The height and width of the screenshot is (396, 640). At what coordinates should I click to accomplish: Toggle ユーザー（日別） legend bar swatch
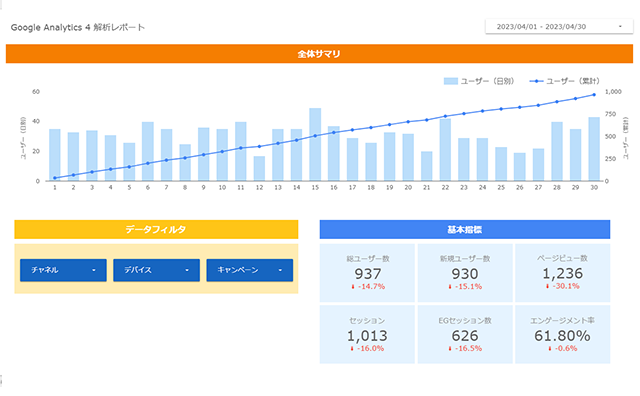click(451, 81)
